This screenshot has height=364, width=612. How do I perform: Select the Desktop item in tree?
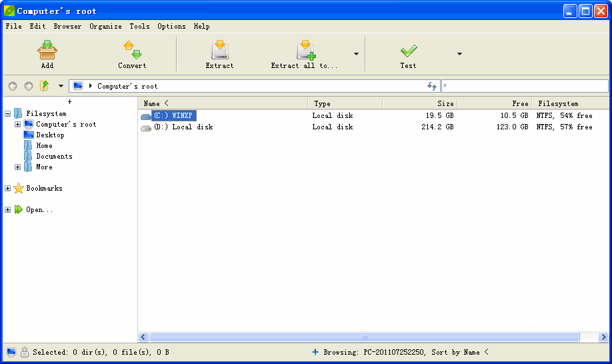(50, 135)
